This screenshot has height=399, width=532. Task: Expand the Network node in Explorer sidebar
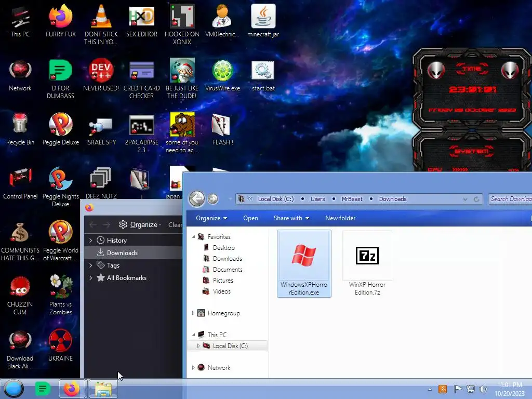tap(193, 367)
